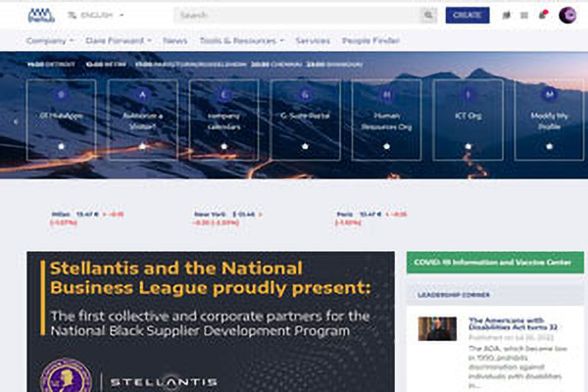Open the company calendars card

tap(223, 120)
